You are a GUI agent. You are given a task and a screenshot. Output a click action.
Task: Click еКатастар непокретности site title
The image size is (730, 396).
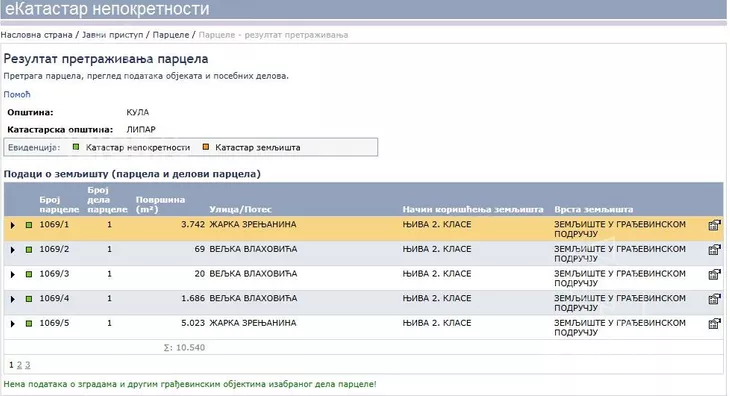(x=107, y=8)
